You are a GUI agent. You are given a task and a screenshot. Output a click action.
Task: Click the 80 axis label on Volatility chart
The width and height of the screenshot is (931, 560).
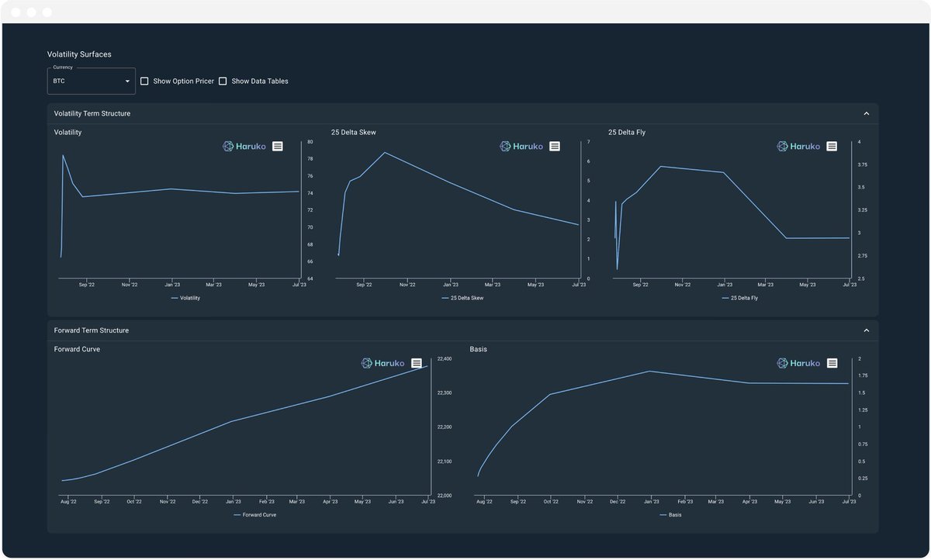[310, 142]
